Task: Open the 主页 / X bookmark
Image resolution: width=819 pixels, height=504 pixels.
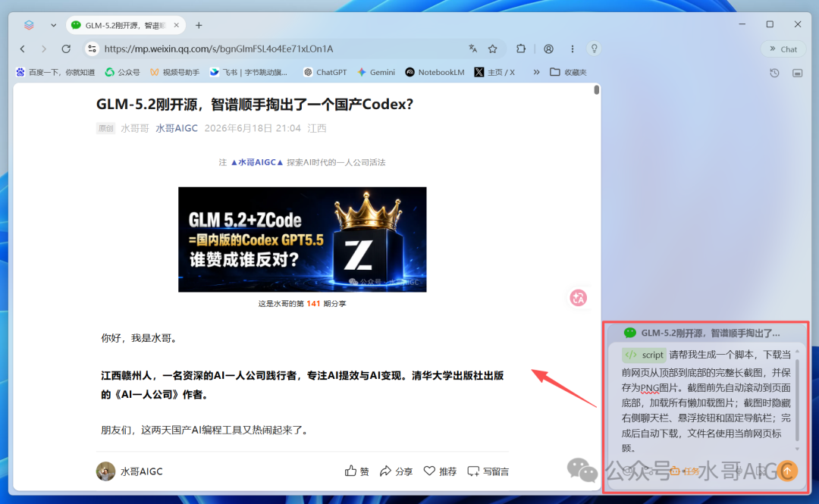Action: 494,72
